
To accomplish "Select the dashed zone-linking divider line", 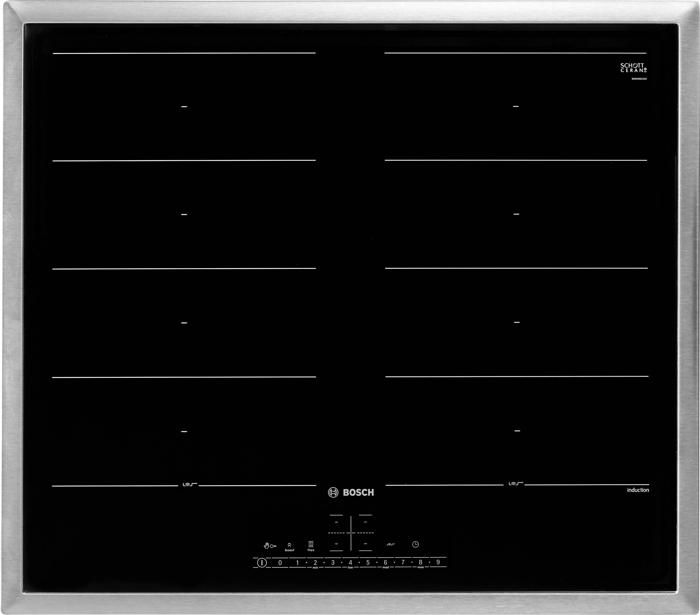I will point(351,533).
